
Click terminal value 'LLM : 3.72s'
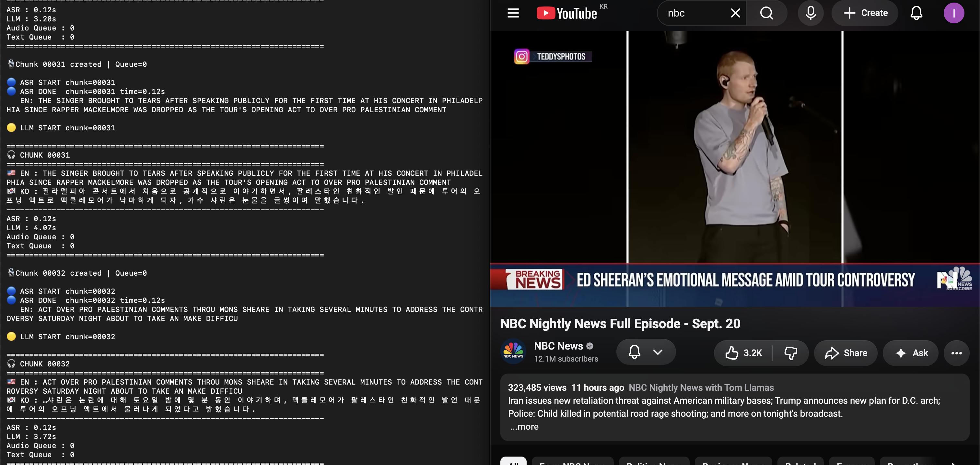click(31, 436)
